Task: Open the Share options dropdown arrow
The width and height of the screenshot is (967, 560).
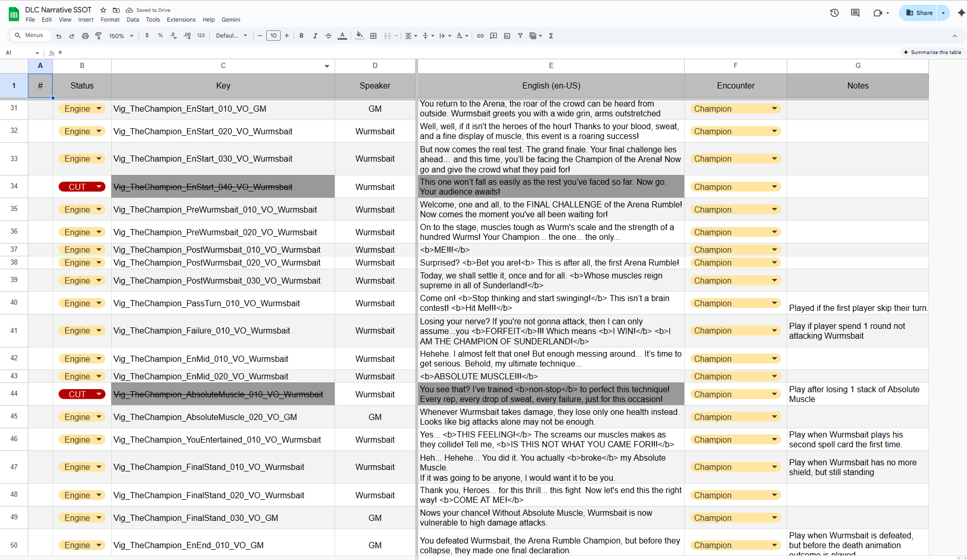Action: pyautogui.click(x=943, y=13)
